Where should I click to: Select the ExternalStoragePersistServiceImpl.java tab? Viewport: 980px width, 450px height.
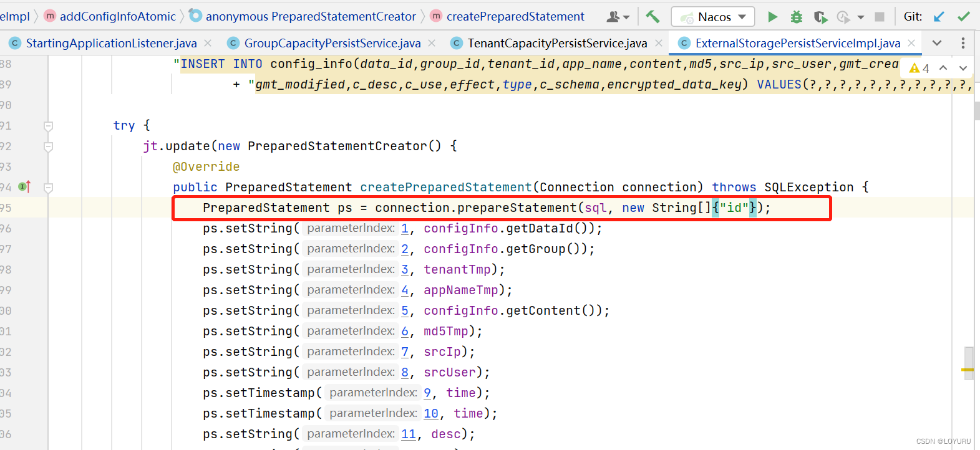coord(798,43)
